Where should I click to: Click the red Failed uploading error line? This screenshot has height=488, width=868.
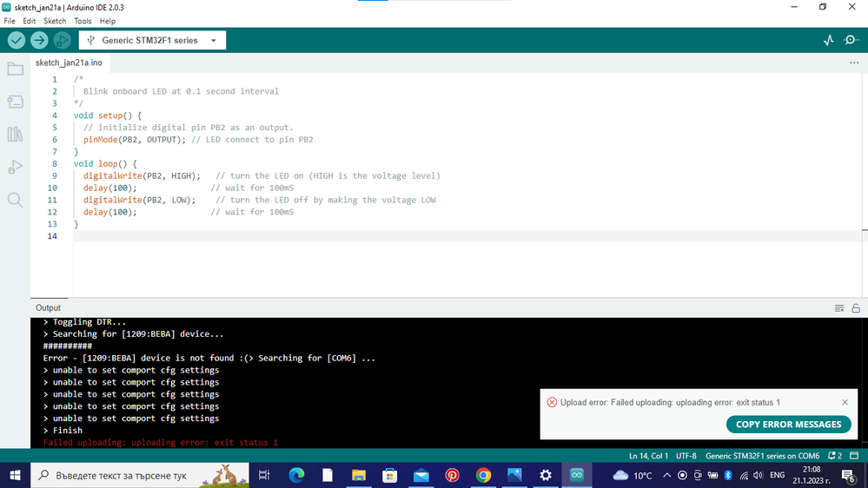(161, 443)
